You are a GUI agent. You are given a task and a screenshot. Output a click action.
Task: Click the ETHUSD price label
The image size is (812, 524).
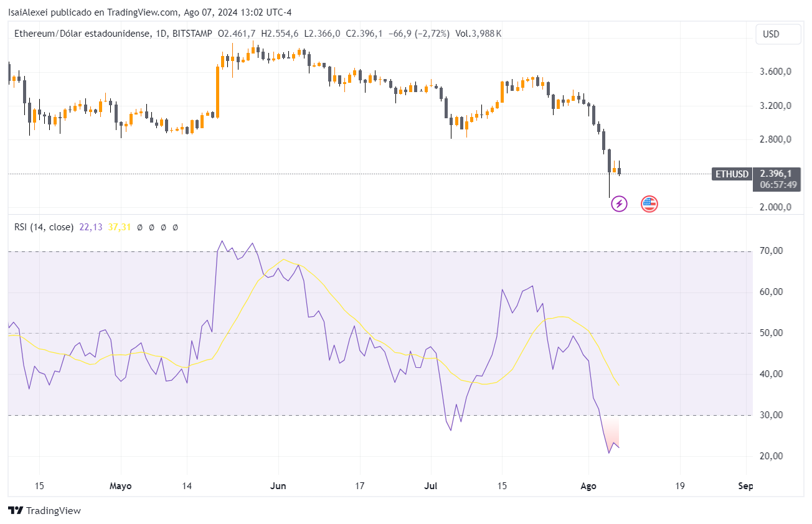click(732, 174)
